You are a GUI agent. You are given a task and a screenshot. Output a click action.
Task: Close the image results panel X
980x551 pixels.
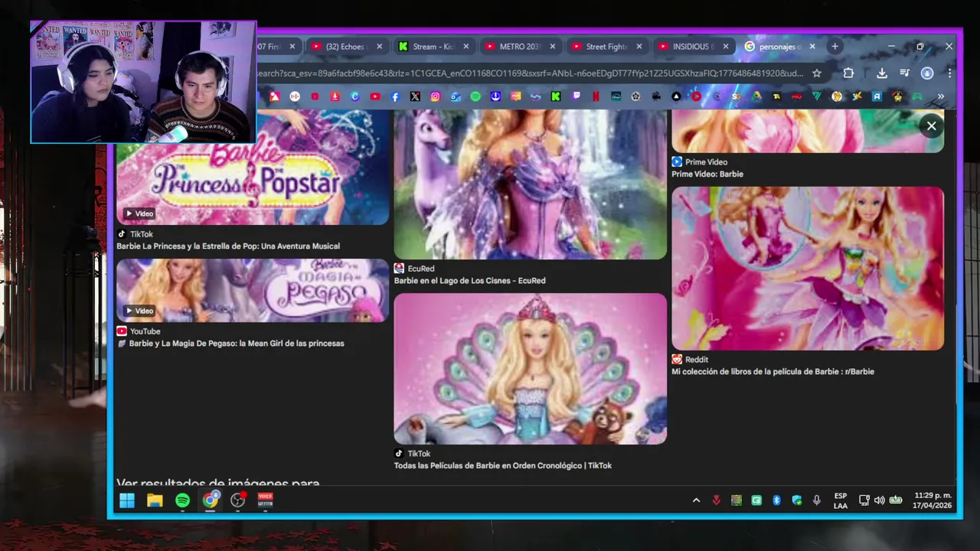click(931, 126)
